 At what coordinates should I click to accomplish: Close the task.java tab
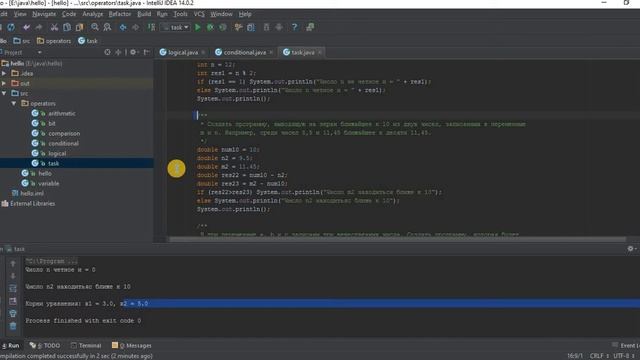click(320, 52)
